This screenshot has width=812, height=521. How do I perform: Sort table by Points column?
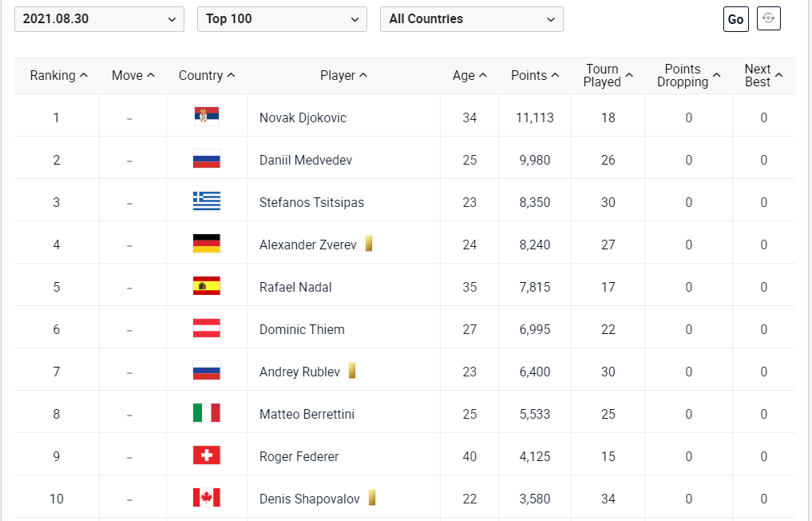534,76
